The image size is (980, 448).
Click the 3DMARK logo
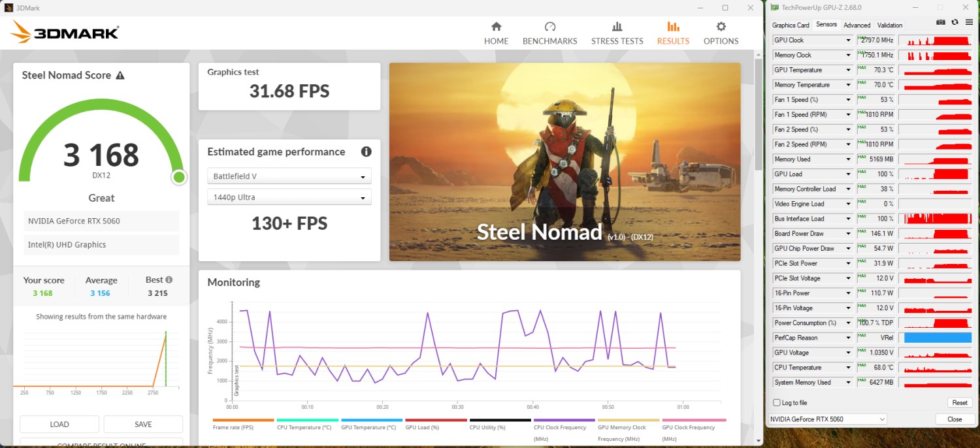click(64, 33)
